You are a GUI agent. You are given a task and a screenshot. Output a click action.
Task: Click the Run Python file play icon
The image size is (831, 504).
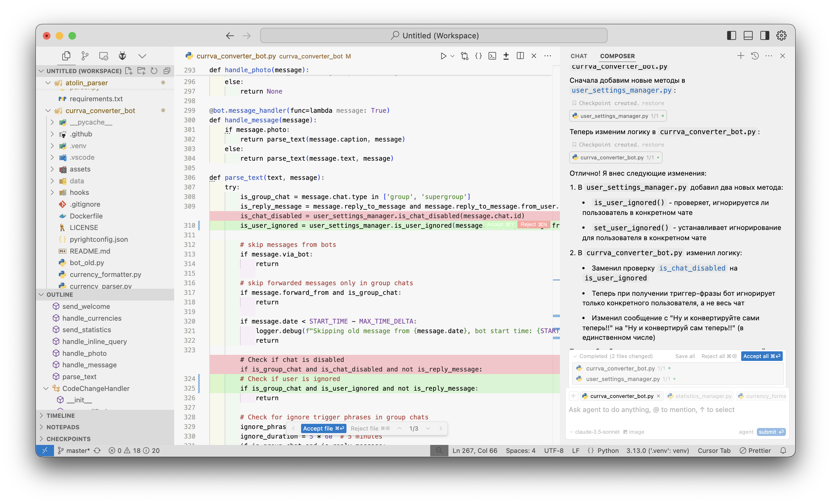[443, 56]
